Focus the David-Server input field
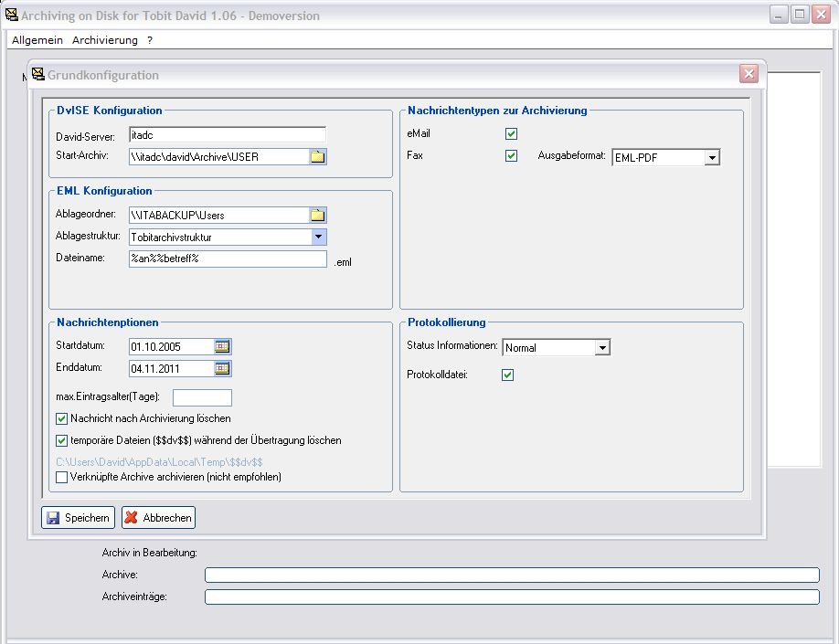 (x=228, y=135)
